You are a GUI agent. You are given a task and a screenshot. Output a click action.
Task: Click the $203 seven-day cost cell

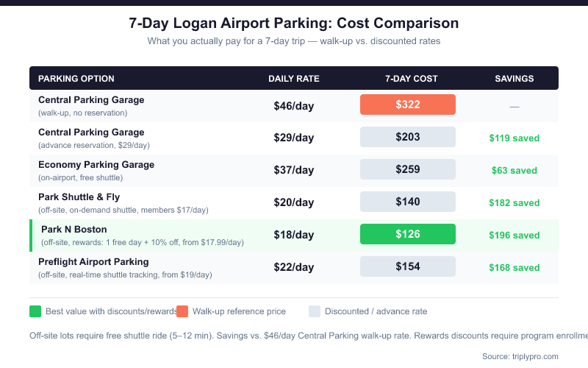408,138
